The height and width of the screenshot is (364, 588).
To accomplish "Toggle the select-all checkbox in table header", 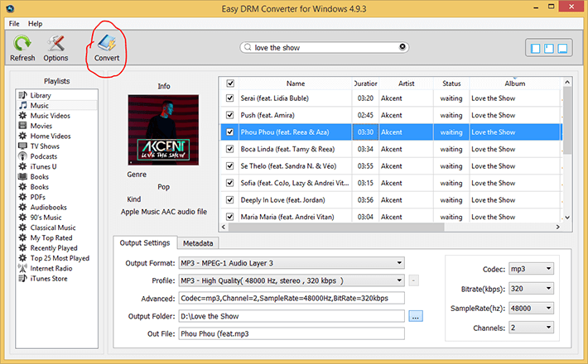I will (230, 83).
